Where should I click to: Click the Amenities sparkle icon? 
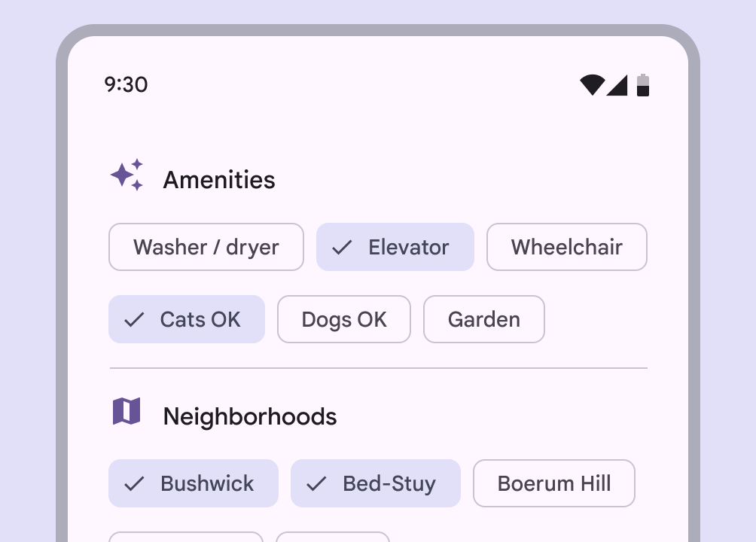tap(127, 175)
